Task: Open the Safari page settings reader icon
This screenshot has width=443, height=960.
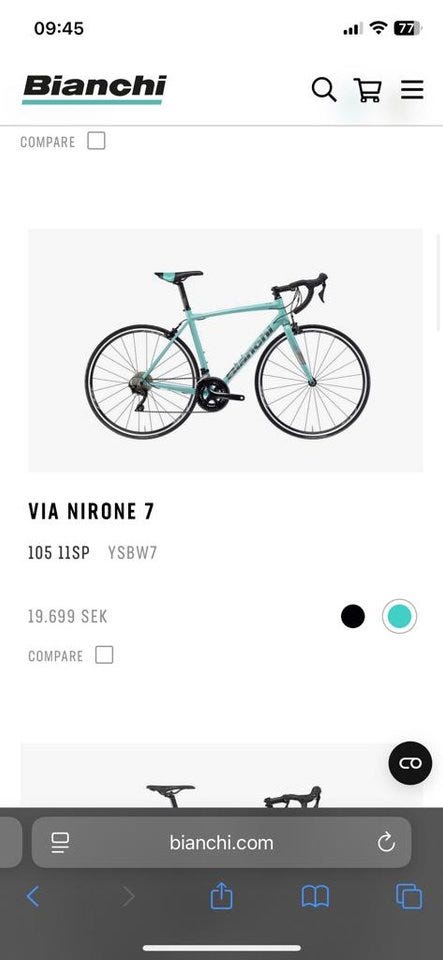Action: pos(60,843)
